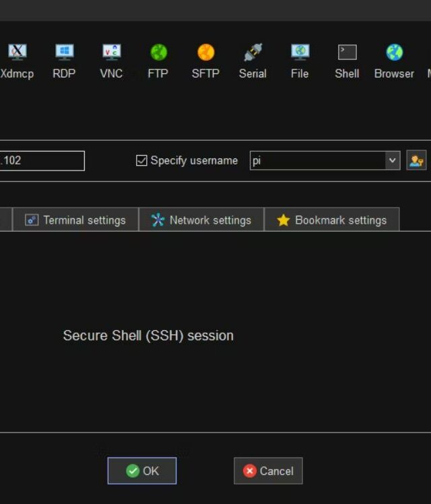Switch to the Network settings tab
The image size is (431, 504).
pyautogui.click(x=201, y=220)
